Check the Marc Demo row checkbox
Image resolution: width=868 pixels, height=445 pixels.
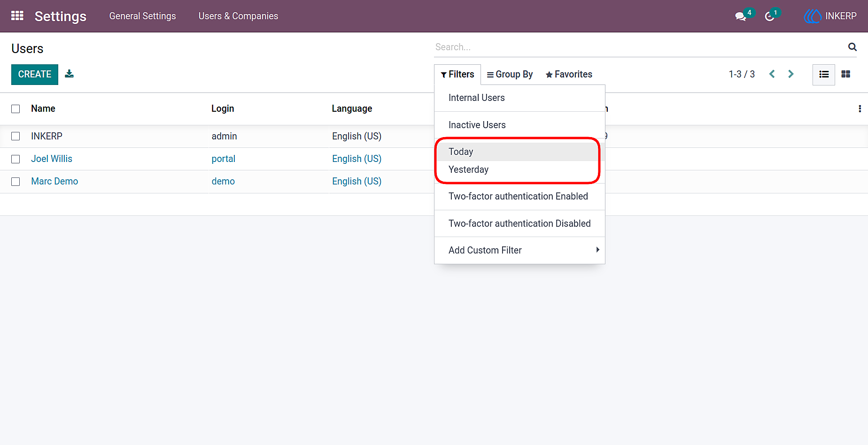pos(15,182)
